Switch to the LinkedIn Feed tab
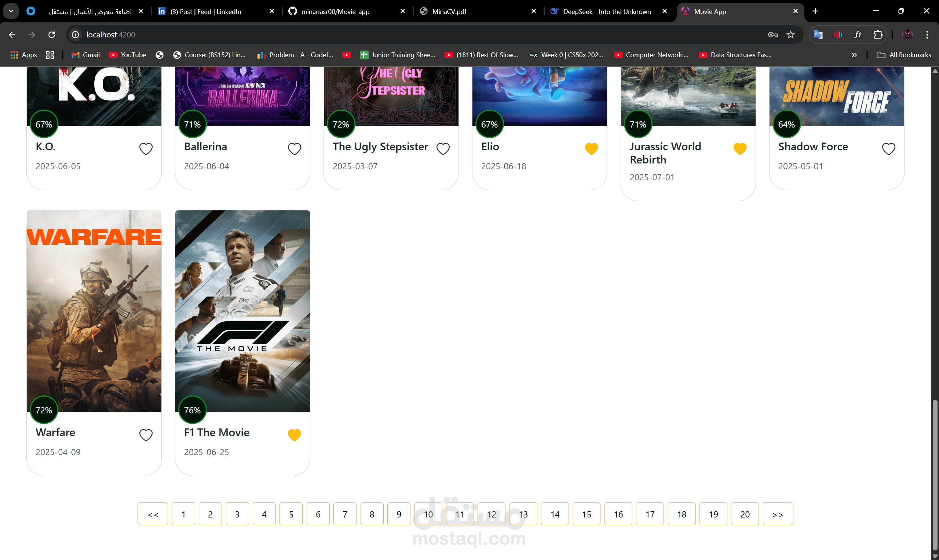 click(216, 11)
